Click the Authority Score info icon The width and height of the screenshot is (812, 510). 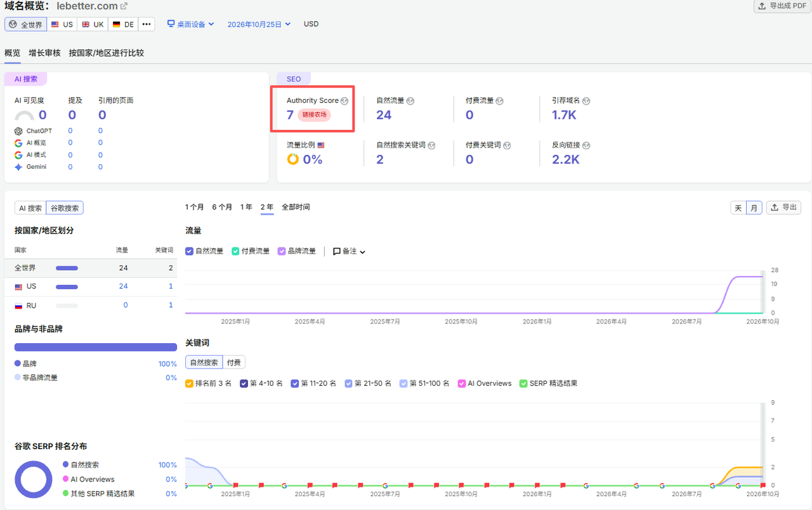point(344,101)
